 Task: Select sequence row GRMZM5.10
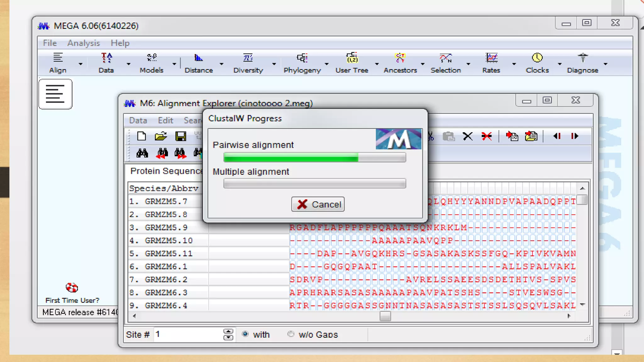click(x=169, y=241)
